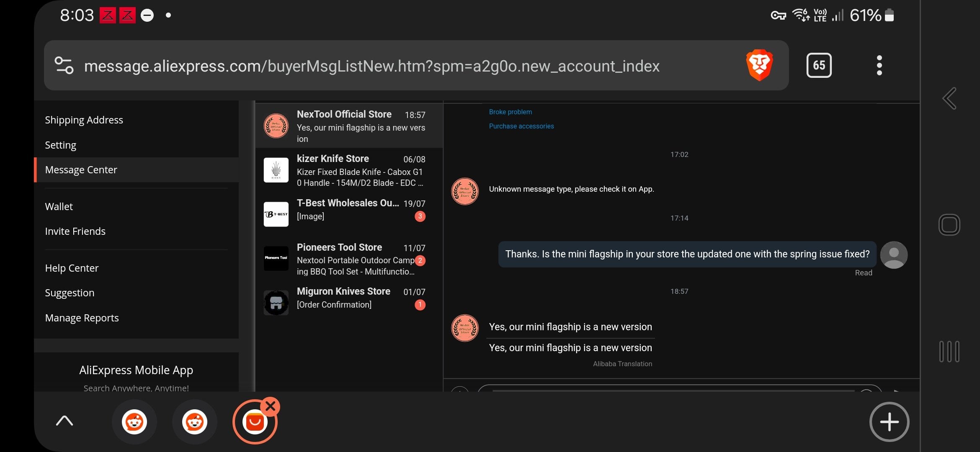The image size is (980, 452).
Task: Open the first Reddit bubble icon
Action: pyautogui.click(x=134, y=422)
